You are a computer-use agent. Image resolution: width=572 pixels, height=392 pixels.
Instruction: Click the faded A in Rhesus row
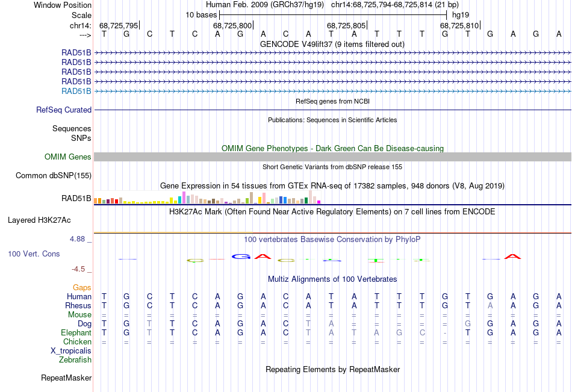click(x=490, y=305)
